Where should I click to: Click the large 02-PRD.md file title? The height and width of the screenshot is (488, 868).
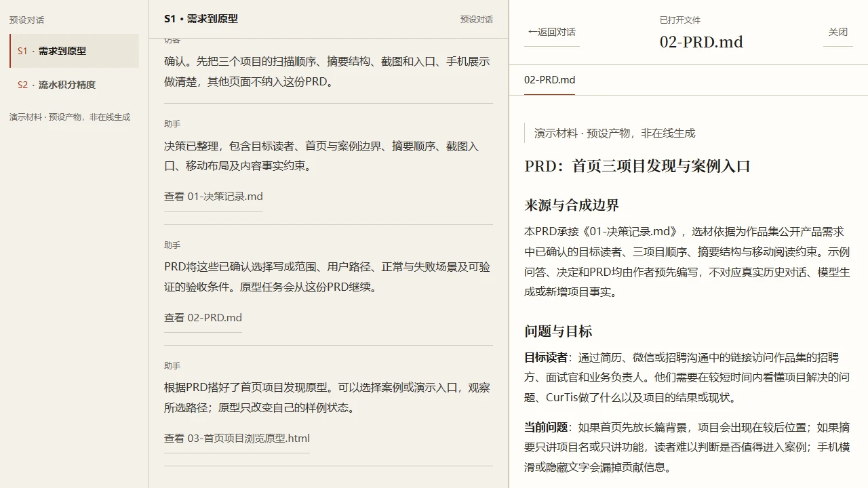point(701,41)
